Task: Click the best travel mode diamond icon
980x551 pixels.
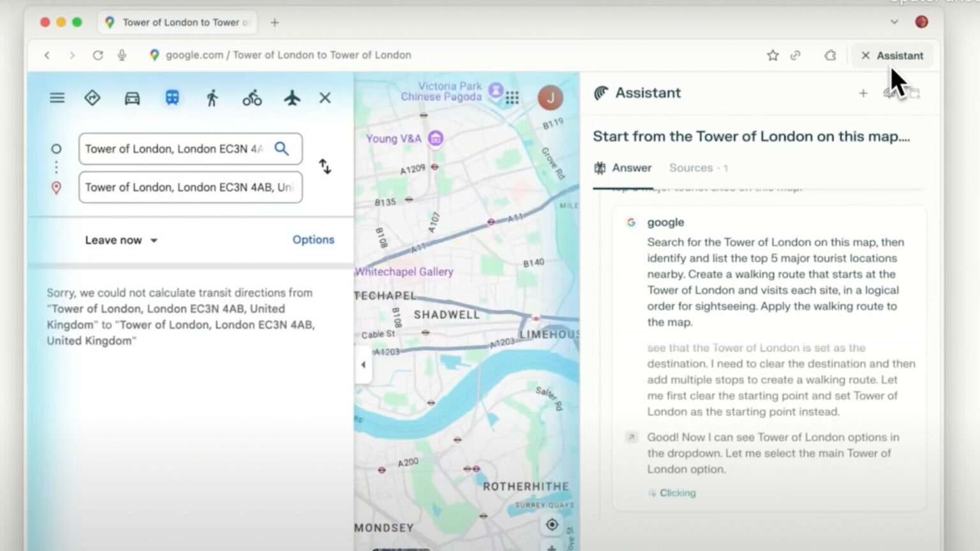Action: pyautogui.click(x=93, y=98)
